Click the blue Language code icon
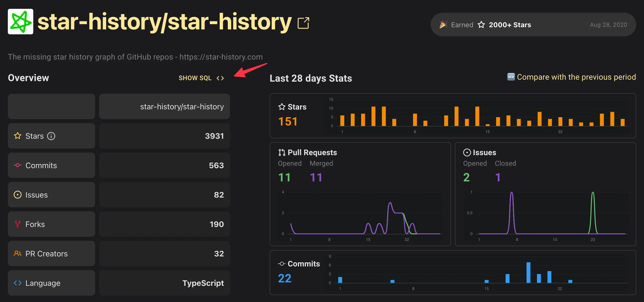 point(18,283)
